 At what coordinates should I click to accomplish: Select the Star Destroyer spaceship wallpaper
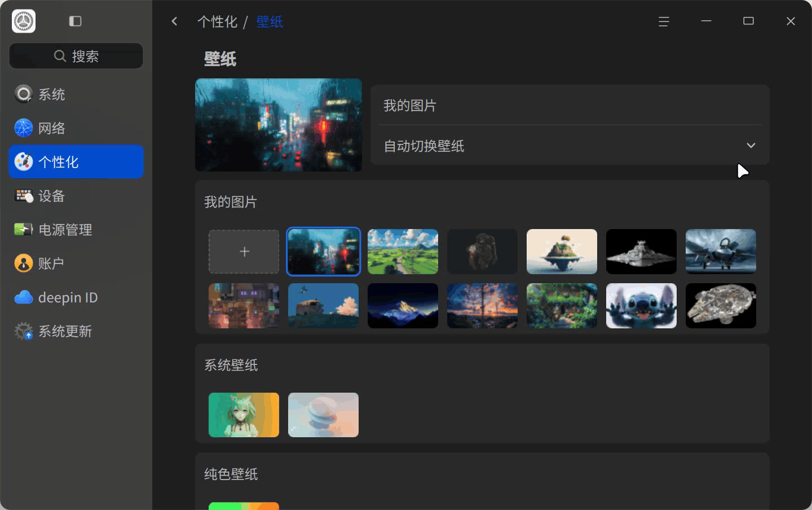(641, 252)
